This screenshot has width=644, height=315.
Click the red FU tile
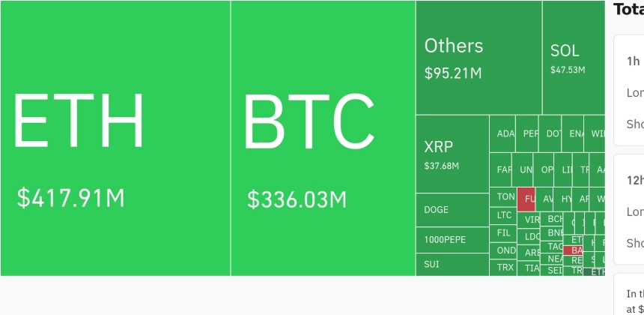click(526, 199)
